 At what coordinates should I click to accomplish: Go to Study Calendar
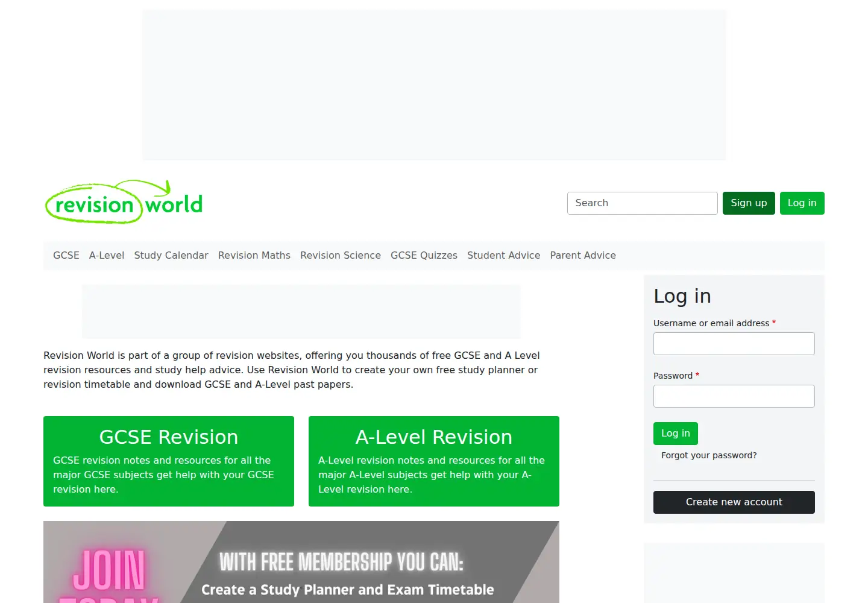(171, 255)
